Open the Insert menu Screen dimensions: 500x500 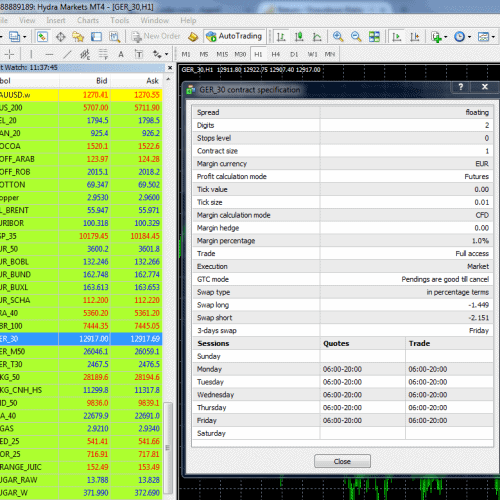(x=56, y=21)
